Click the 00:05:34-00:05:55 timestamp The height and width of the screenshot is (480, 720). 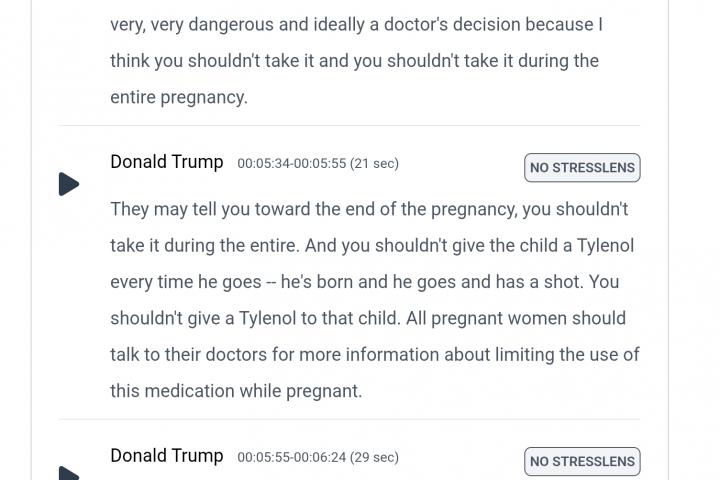coord(292,164)
